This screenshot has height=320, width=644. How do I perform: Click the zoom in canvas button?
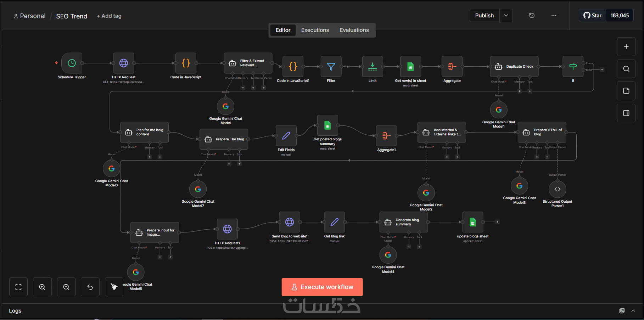[x=42, y=287]
